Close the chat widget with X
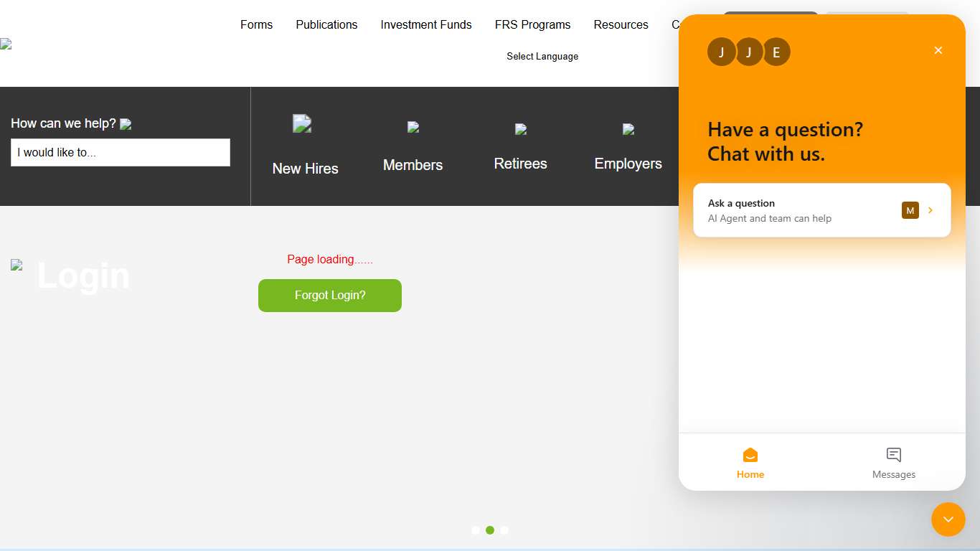This screenshot has height=551, width=980. [x=938, y=50]
